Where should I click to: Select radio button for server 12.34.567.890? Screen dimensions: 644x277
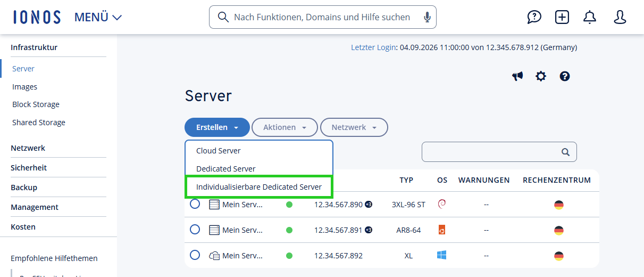(195, 204)
